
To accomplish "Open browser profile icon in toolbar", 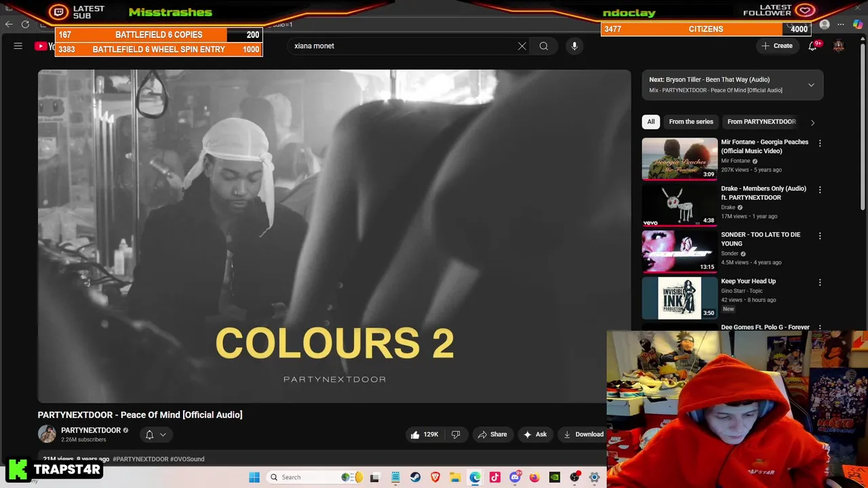I will [825, 25].
